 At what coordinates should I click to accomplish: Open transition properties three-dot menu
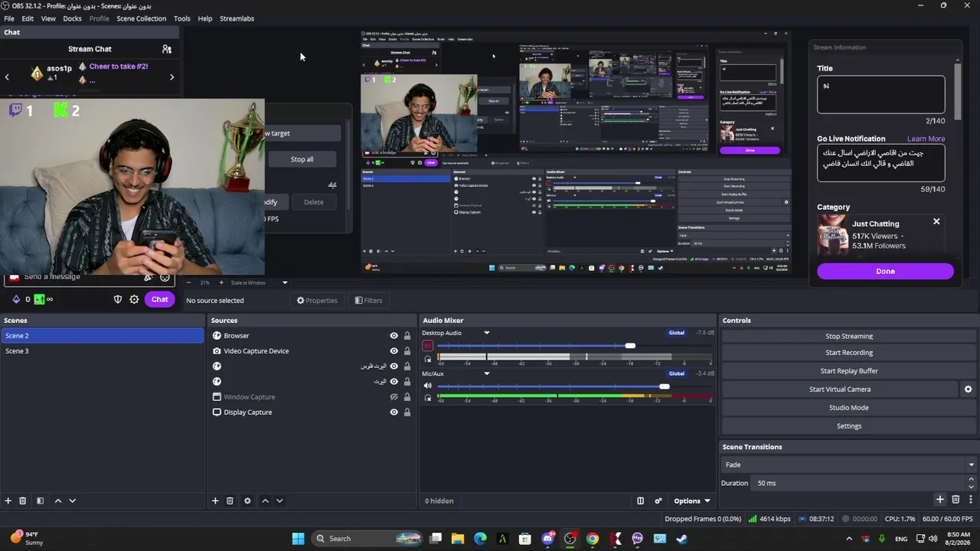971,500
